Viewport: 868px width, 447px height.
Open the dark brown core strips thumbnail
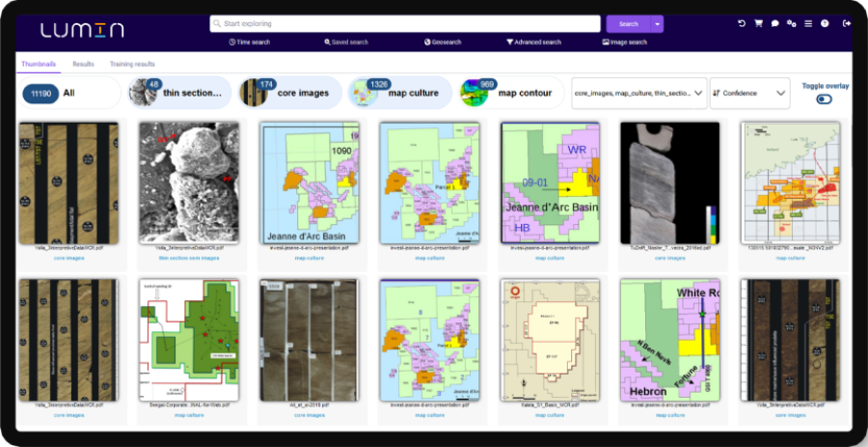click(791, 340)
